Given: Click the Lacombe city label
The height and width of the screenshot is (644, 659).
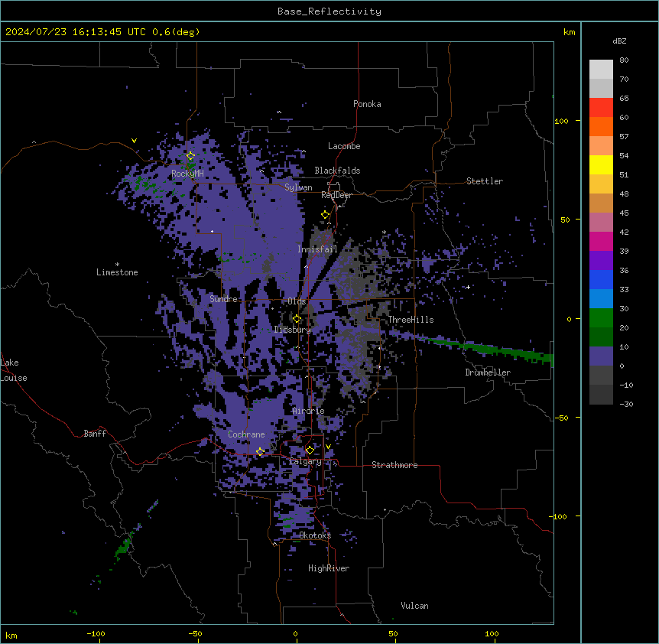Looking at the screenshot, I should click(x=344, y=146).
